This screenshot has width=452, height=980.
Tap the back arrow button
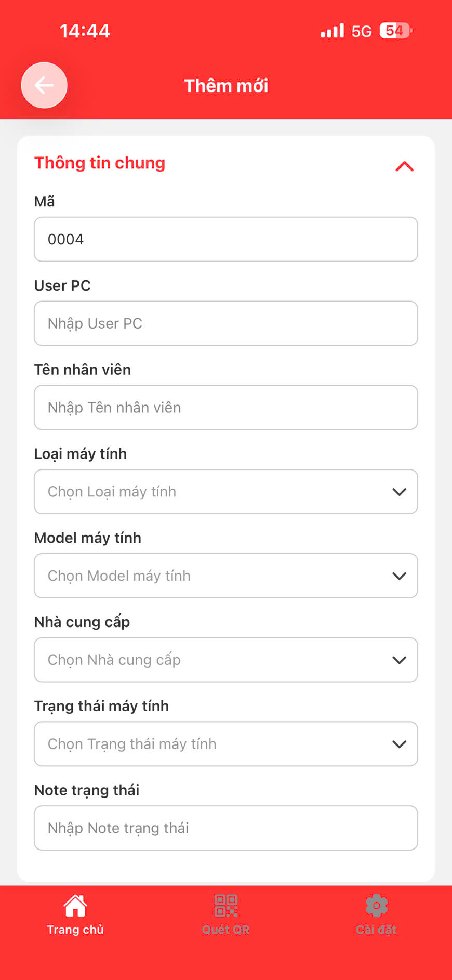tap(44, 85)
